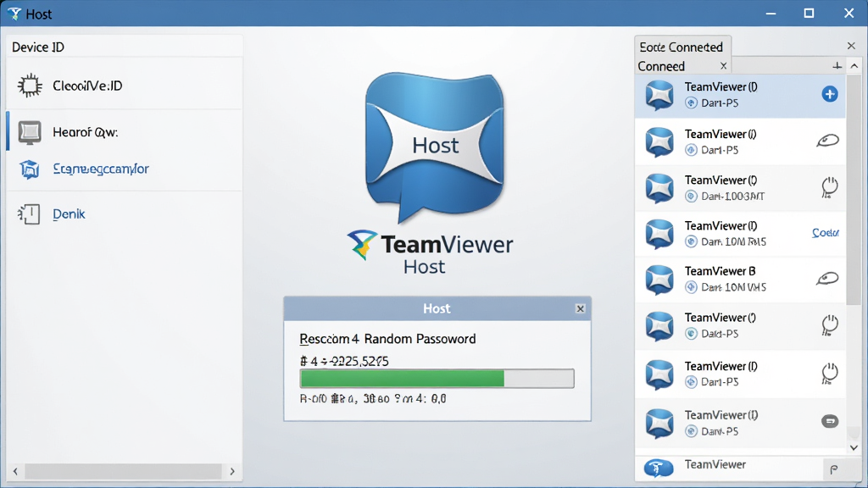Click the connections list vertical scrollbar thumb
The width and height of the screenshot is (868, 488).
tap(854, 190)
